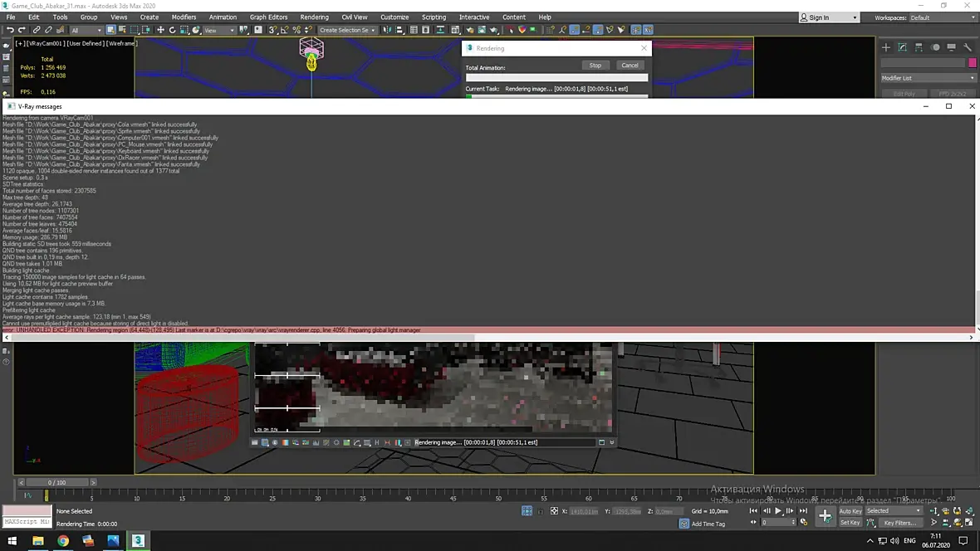Switch to the Modify panel icon

902,47
